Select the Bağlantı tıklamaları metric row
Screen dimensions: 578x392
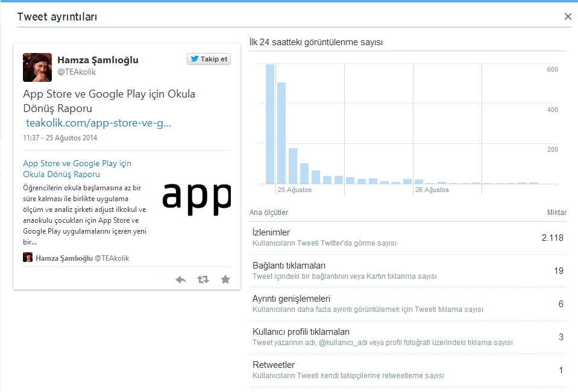tap(407, 271)
